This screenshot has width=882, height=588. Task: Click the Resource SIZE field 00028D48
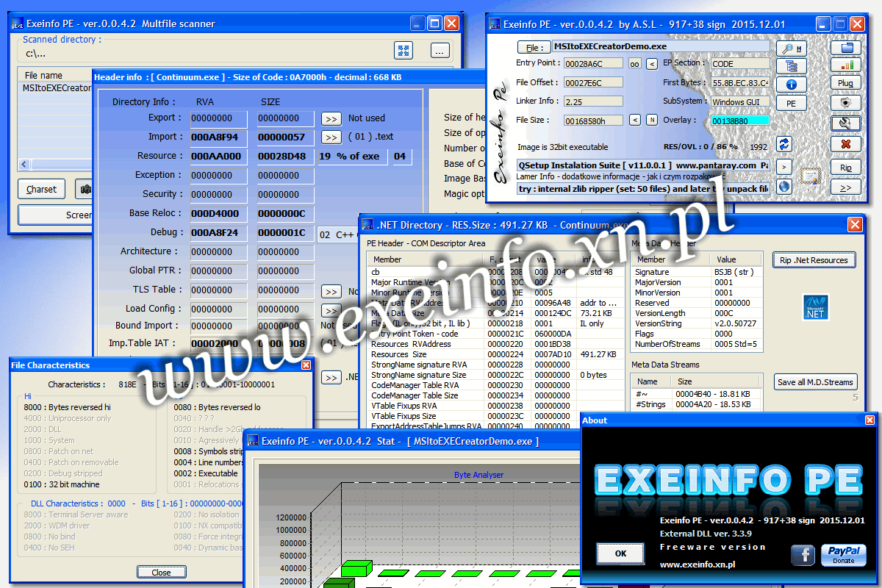286,157
